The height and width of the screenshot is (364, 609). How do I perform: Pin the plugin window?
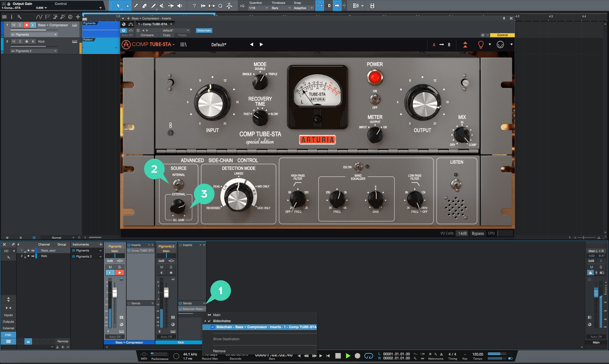point(504,18)
